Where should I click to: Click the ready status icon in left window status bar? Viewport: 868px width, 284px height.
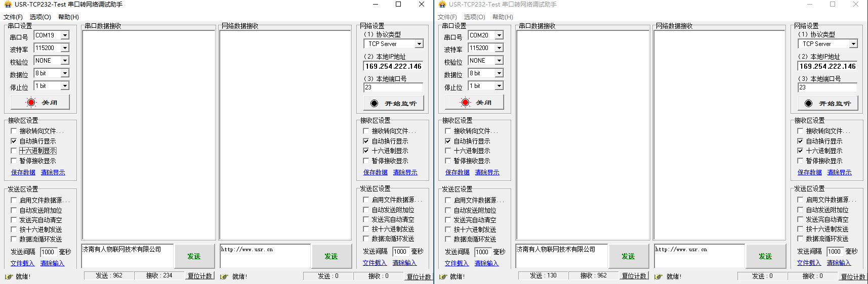pyautogui.click(x=9, y=276)
